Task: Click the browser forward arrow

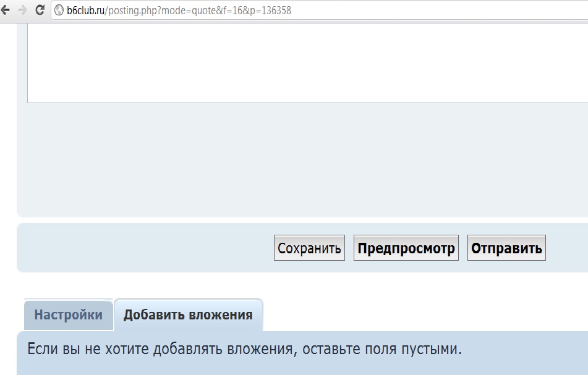Action: point(23,11)
